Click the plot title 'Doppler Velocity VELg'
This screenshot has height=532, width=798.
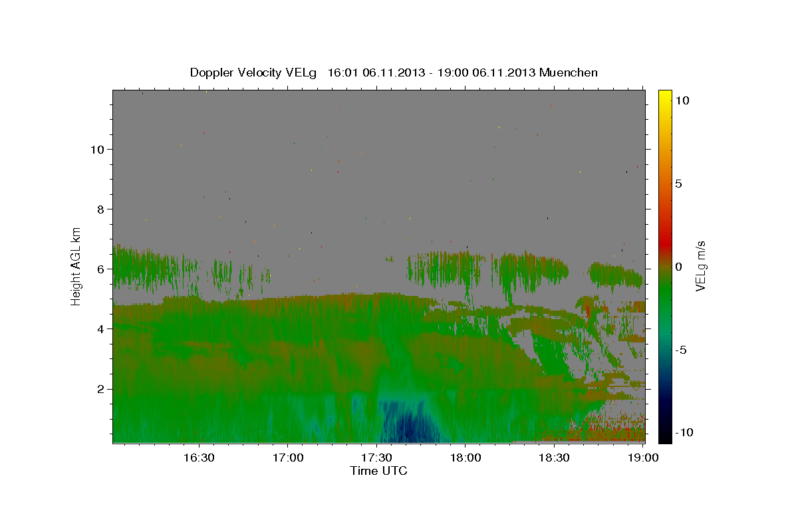(x=255, y=72)
